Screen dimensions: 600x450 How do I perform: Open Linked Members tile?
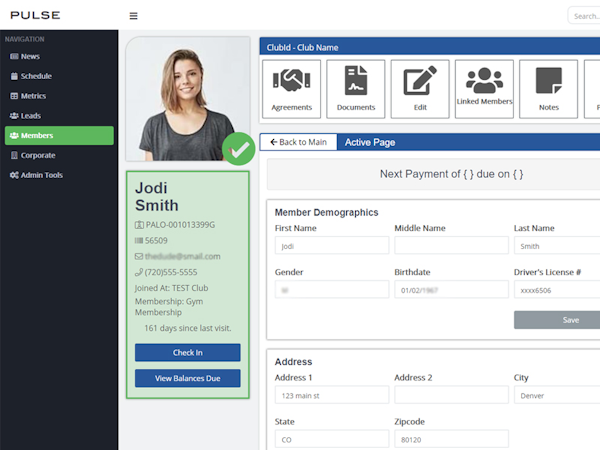(x=484, y=89)
